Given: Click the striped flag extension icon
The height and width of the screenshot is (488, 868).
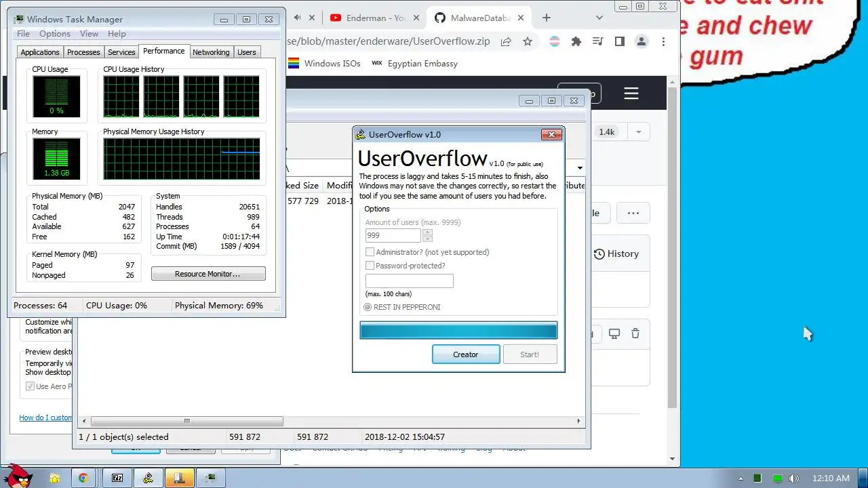Looking at the screenshot, I should point(553,41).
